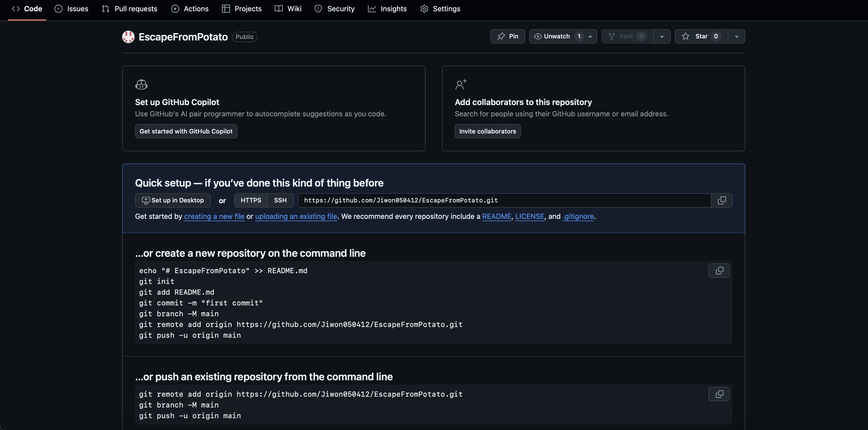Expand the Star lists dropdown arrow
Viewport: 868px width, 430px height.
pyautogui.click(x=736, y=36)
